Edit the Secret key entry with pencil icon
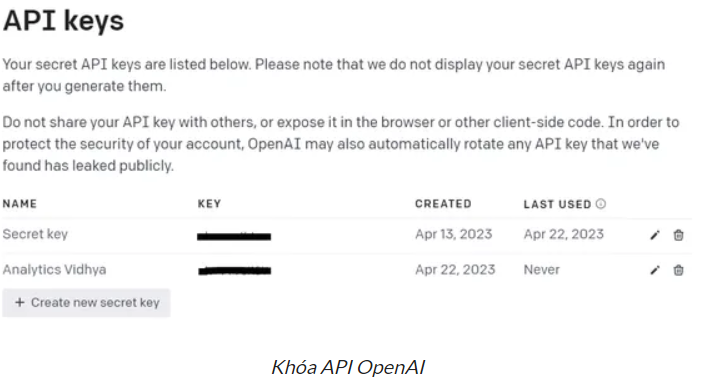 654,235
